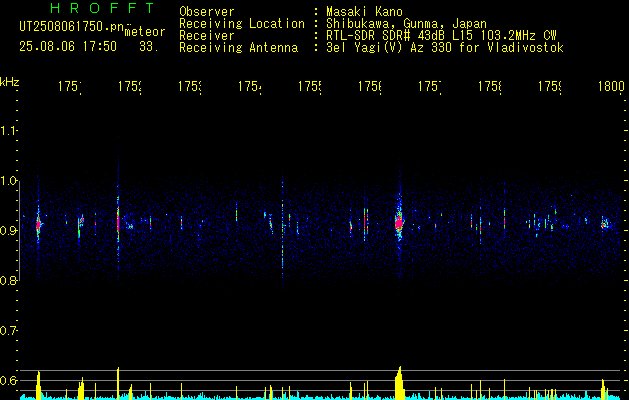This screenshot has width=629, height=400.
Task: Click the "Observer" field label
Action: [x=207, y=11]
